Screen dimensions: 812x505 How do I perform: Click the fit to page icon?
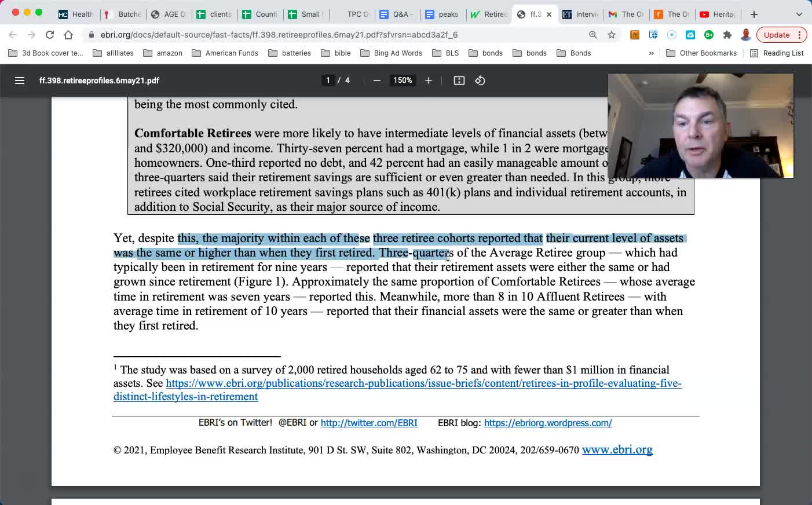[459, 80]
